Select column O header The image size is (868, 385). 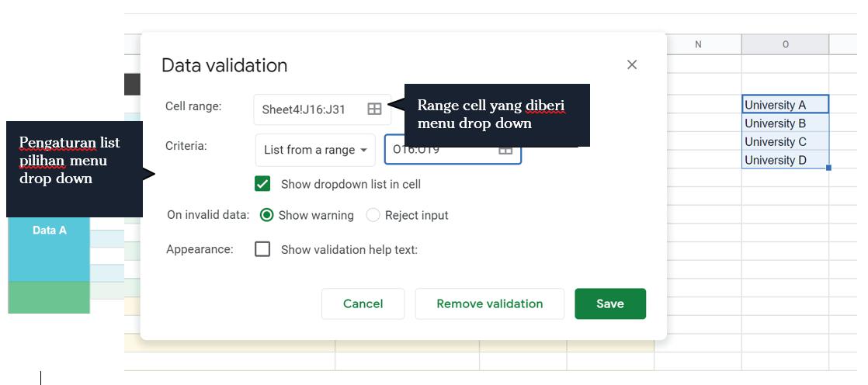pyautogui.click(x=785, y=44)
